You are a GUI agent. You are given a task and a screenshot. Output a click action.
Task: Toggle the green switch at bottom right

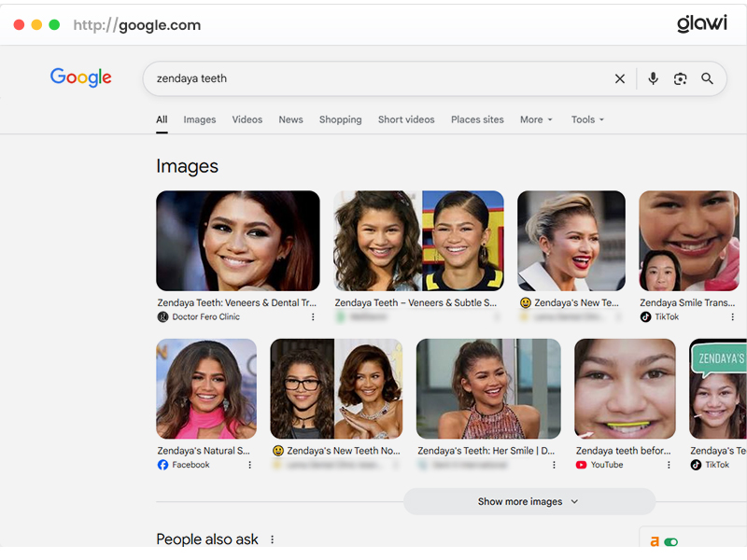670,541
